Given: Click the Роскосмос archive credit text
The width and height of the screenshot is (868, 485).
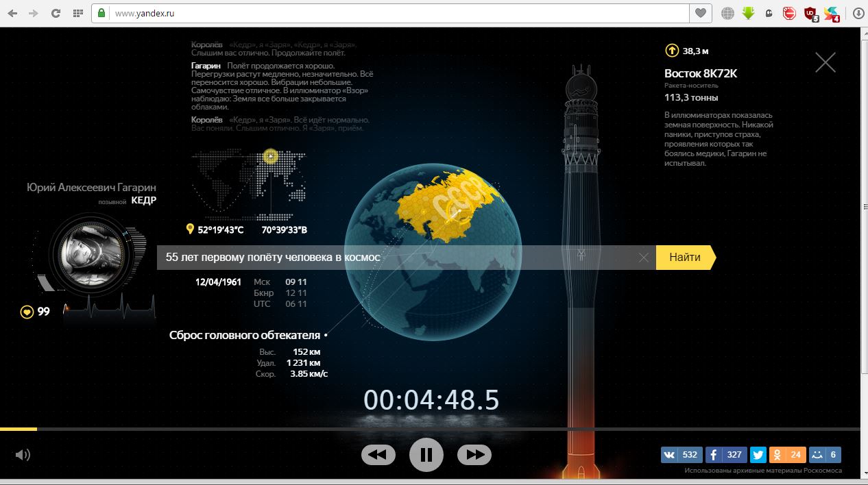Looking at the screenshot, I should point(763,471).
